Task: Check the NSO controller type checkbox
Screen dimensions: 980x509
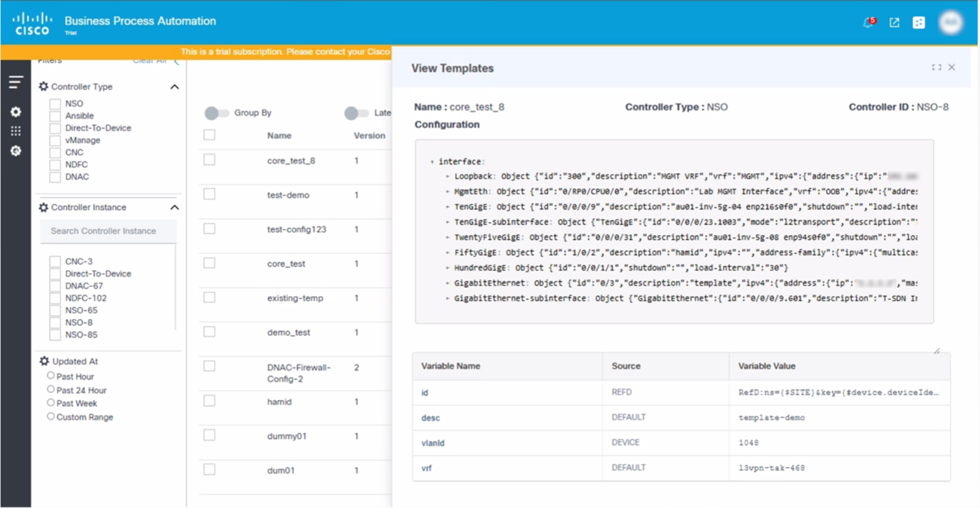Action: [55, 104]
